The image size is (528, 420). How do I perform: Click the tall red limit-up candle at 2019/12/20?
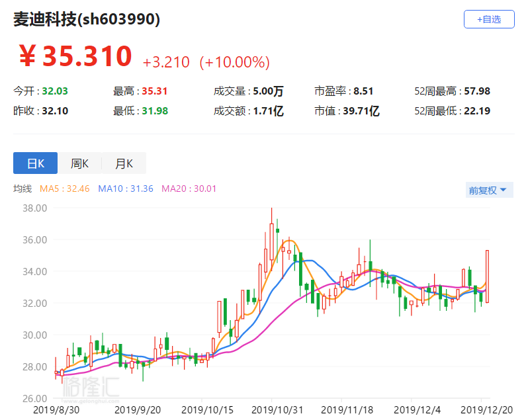[487, 276]
